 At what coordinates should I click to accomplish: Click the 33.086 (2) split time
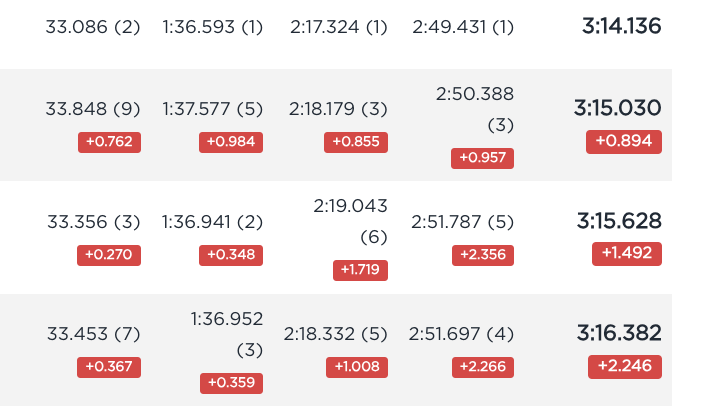[x=93, y=27]
